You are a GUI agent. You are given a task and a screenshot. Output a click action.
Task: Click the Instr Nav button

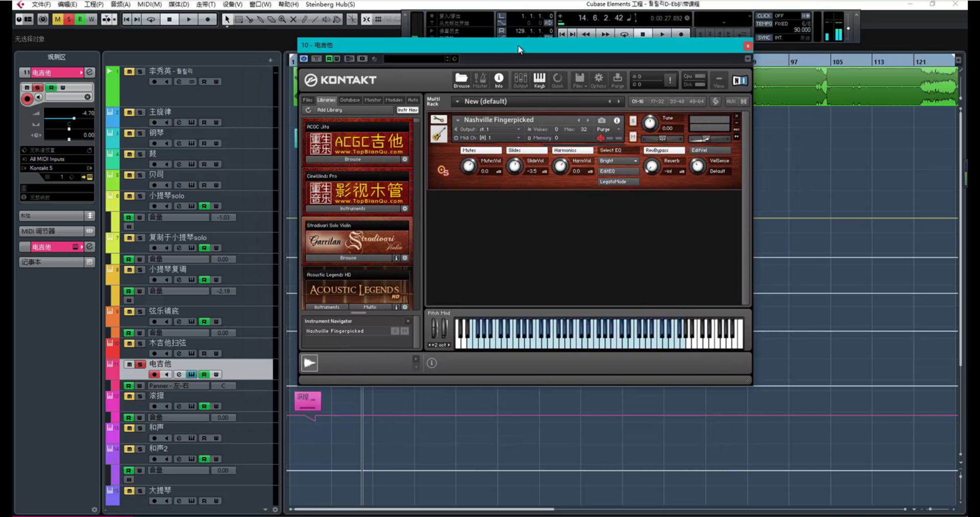(407, 110)
